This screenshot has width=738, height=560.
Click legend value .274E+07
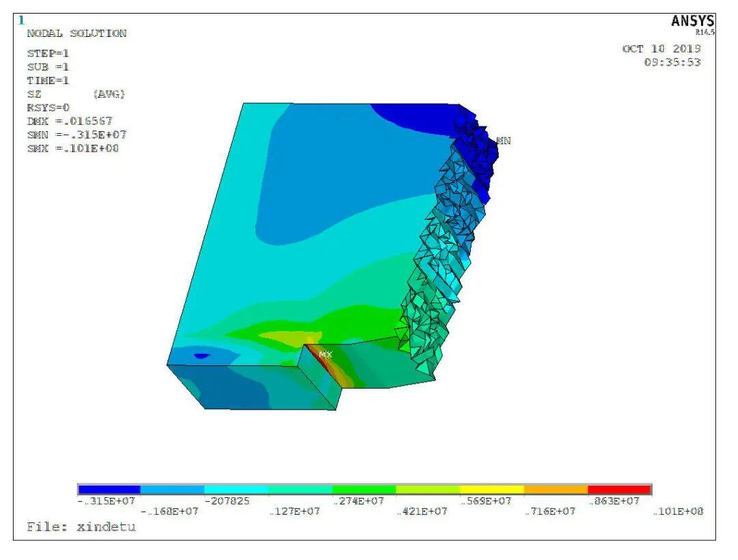(x=359, y=501)
